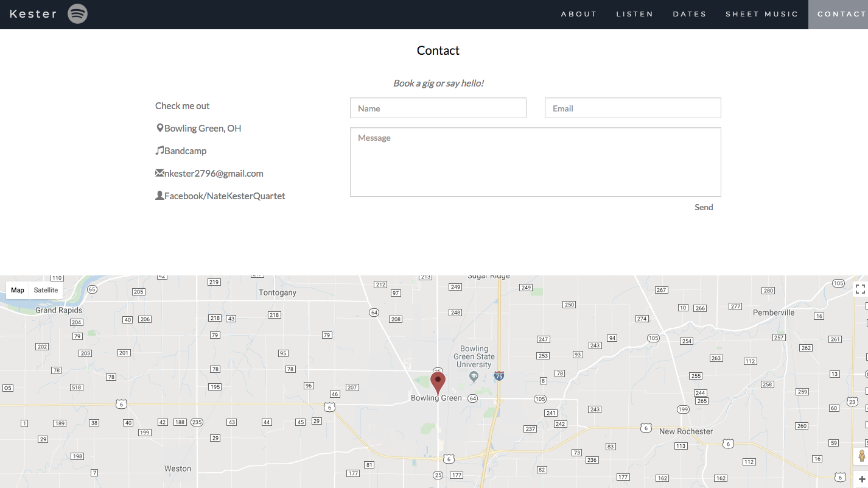The width and height of the screenshot is (868, 488).
Task: Go to the Listen section
Action: 634,14
